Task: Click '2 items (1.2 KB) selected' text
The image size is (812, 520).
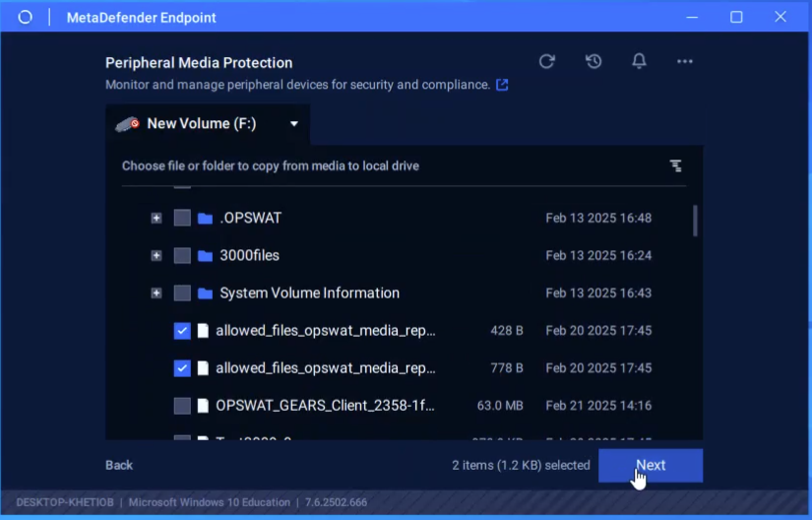Action: pos(521,465)
